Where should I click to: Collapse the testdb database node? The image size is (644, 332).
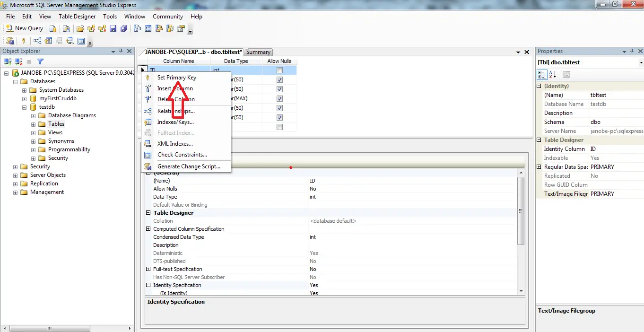click(24, 107)
